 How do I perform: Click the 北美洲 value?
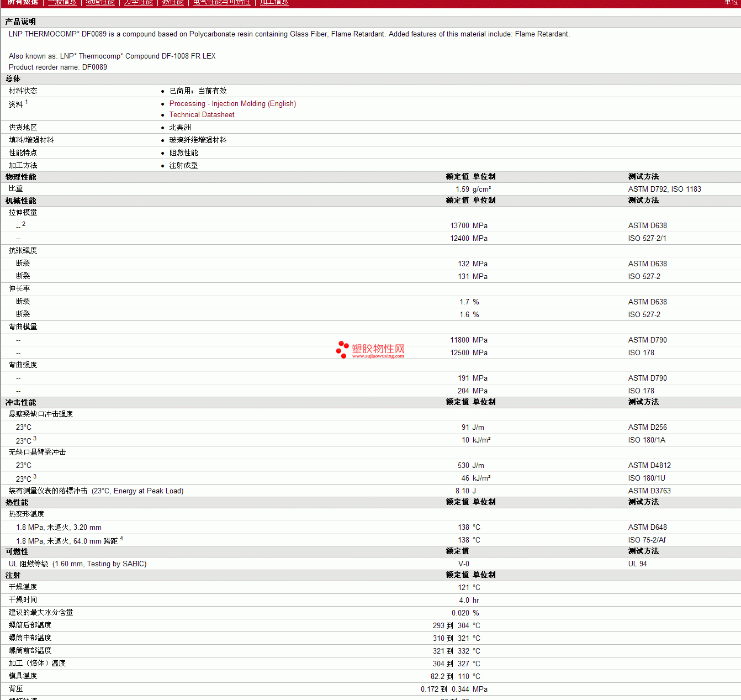pos(180,127)
